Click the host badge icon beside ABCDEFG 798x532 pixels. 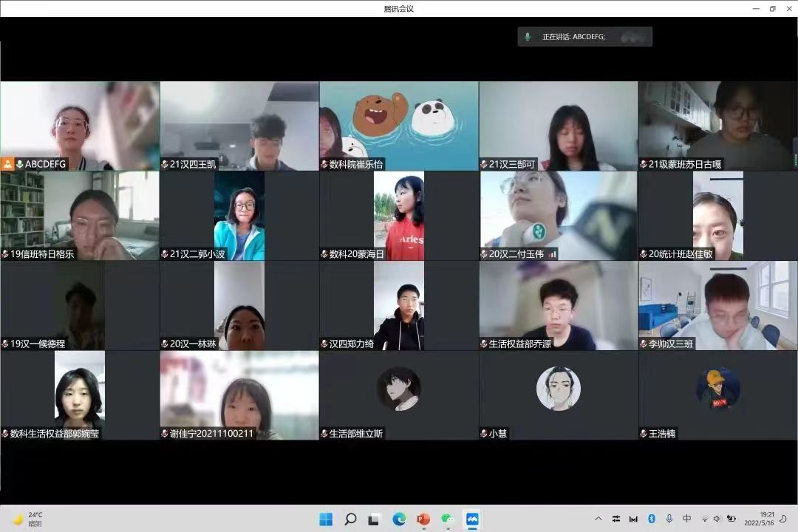pyautogui.click(x=8, y=164)
